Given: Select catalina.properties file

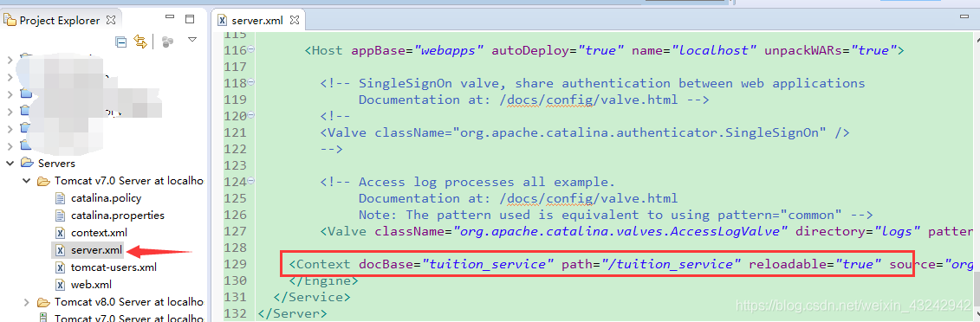Looking at the screenshot, I should click(x=118, y=216).
